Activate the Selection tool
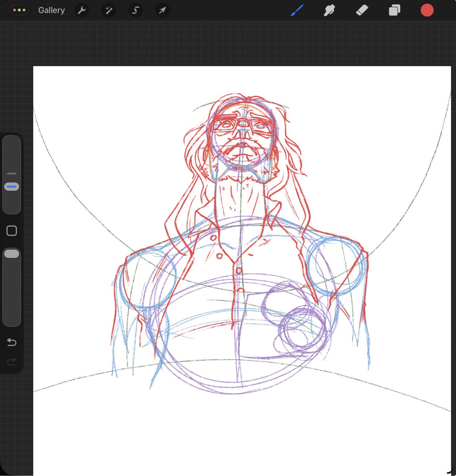Viewport: 456px width, 476px height. (x=136, y=10)
